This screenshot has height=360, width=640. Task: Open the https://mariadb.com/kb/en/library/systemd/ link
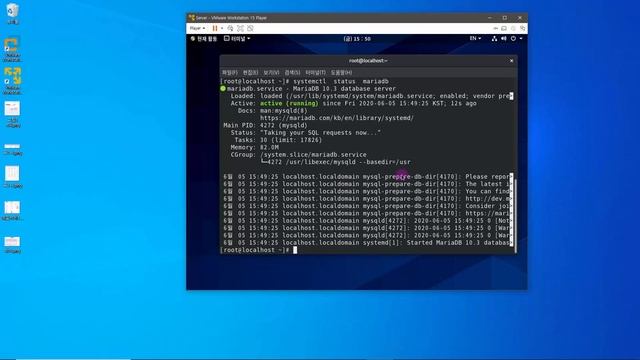click(x=337, y=118)
